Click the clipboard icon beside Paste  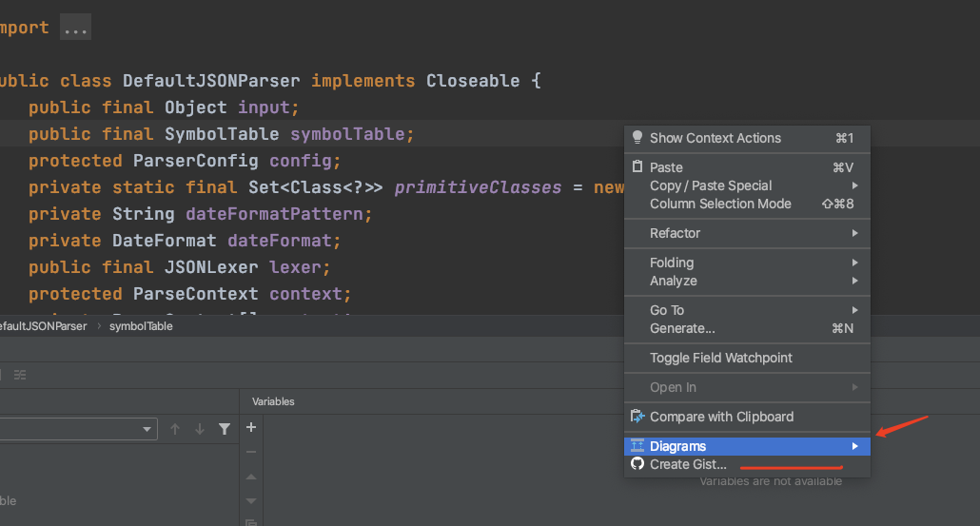[x=637, y=166]
